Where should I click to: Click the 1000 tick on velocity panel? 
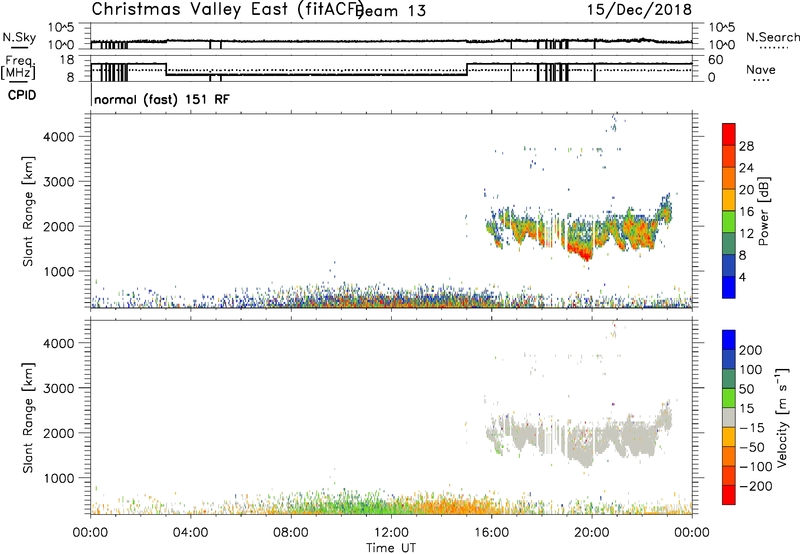(x=59, y=478)
